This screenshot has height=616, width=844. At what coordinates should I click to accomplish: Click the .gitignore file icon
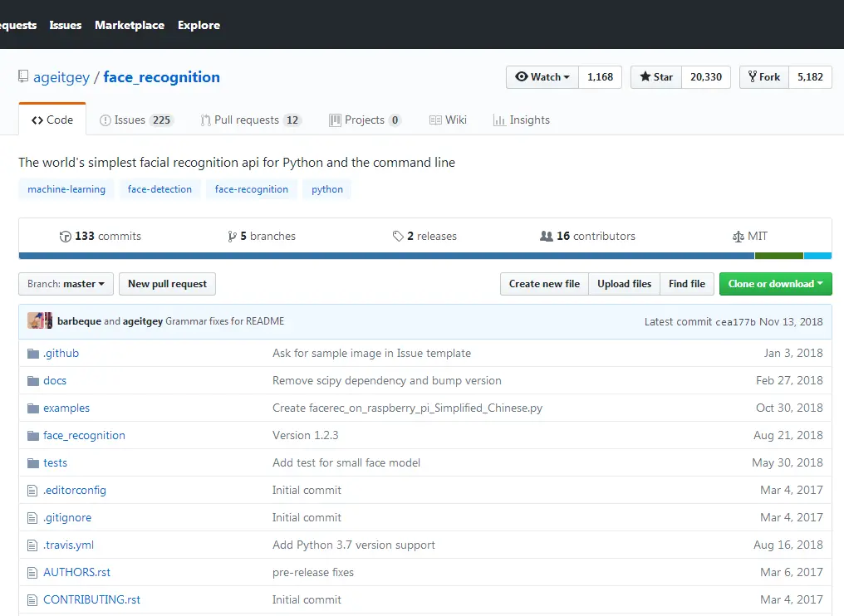(33, 518)
